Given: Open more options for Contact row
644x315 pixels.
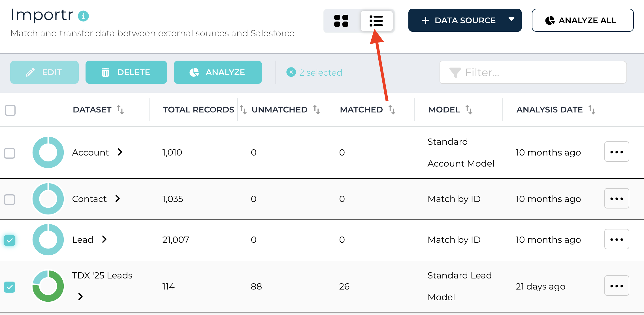Looking at the screenshot, I should 617,199.
